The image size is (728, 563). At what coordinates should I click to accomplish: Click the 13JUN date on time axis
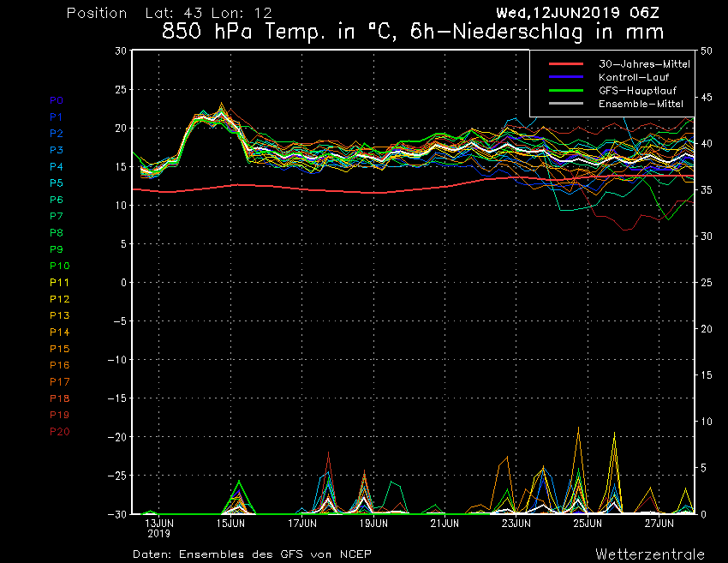click(159, 522)
